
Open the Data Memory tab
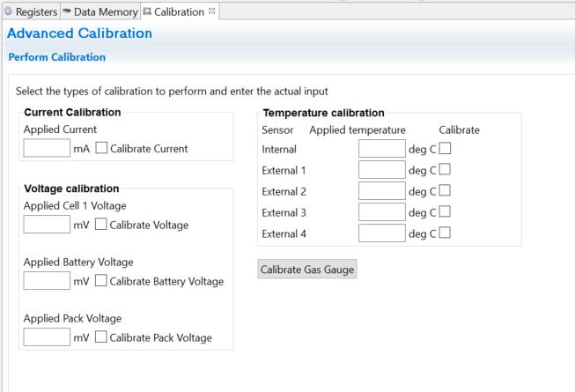coord(100,11)
